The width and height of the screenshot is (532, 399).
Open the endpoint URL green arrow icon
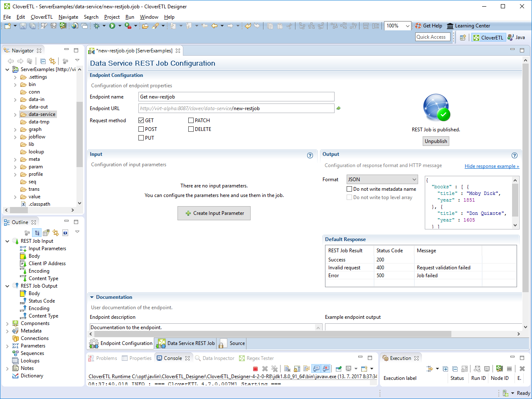point(338,108)
